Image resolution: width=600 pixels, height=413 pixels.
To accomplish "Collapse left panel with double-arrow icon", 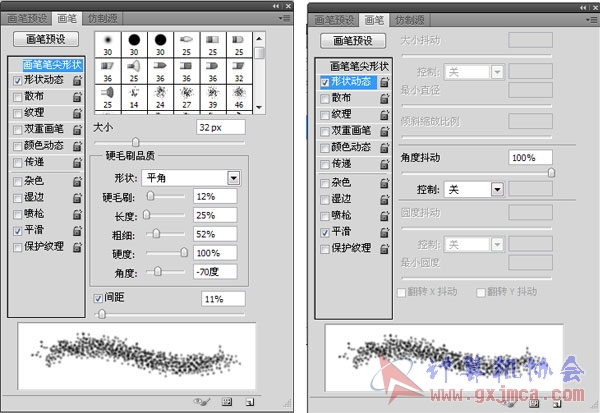I will (276, 6).
